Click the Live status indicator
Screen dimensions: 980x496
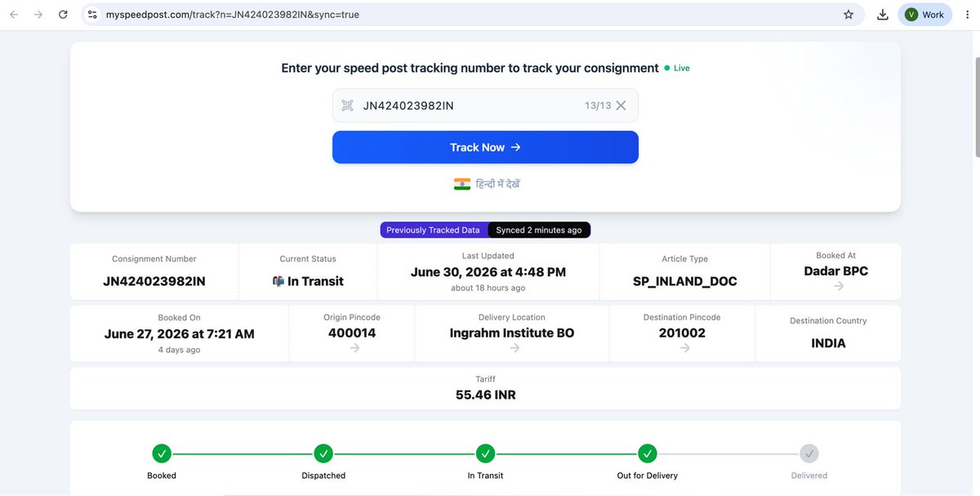pos(677,69)
